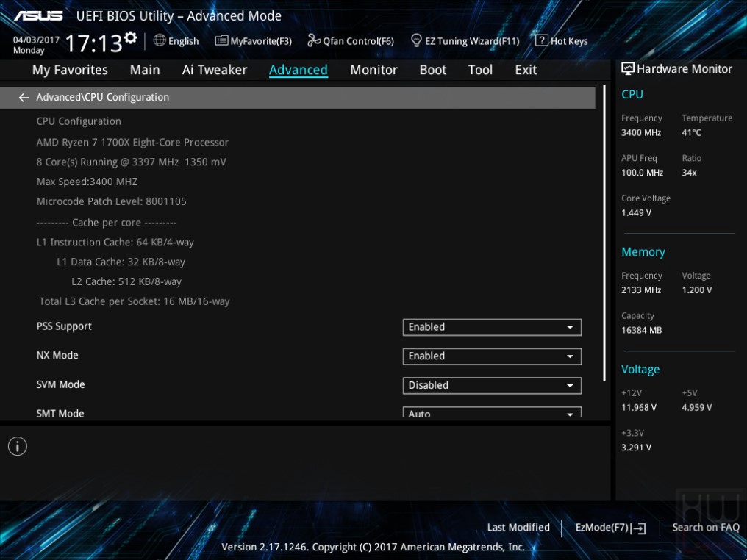Select the SMT Mode label
This screenshot has width=747, height=560.
pyautogui.click(x=60, y=413)
